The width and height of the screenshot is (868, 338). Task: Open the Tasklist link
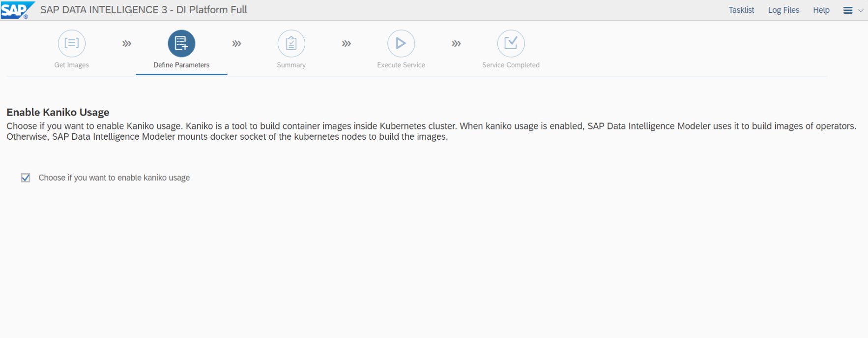coord(741,10)
